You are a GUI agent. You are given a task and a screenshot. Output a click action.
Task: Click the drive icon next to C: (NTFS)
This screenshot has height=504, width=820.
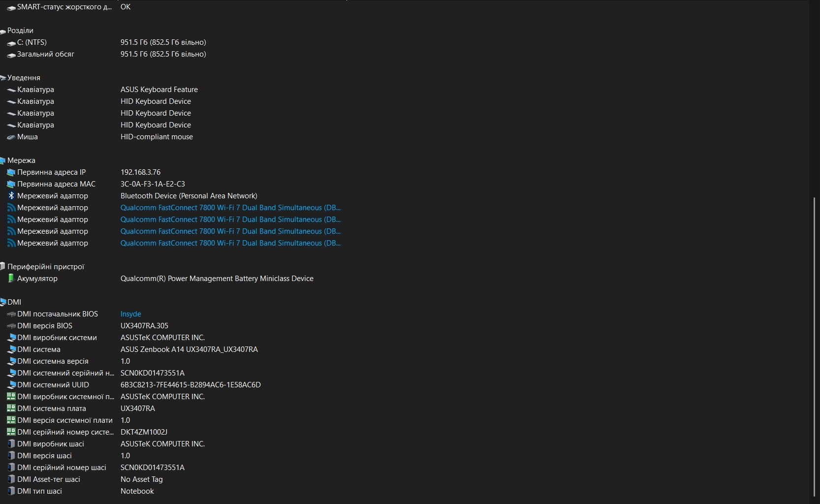click(x=11, y=43)
